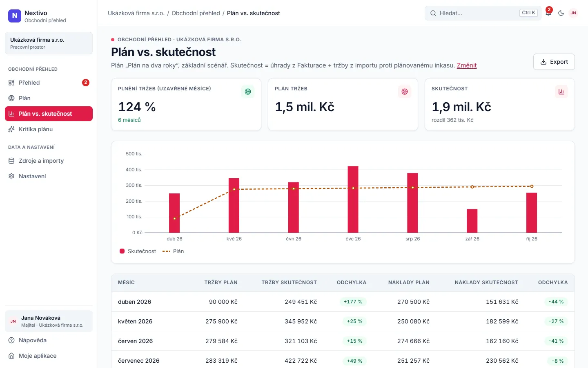Viewport: 588px width, 368px height.
Task: Click the duben 2026 row label
Action: (x=134, y=302)
